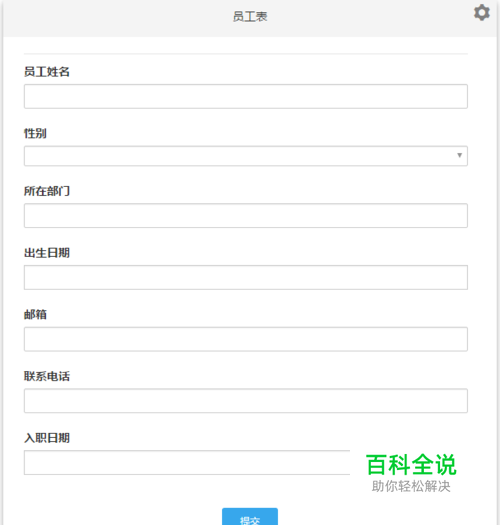Click the 性别 label
The height and width of the screenshot is (525, 500).
pos(35,133)
